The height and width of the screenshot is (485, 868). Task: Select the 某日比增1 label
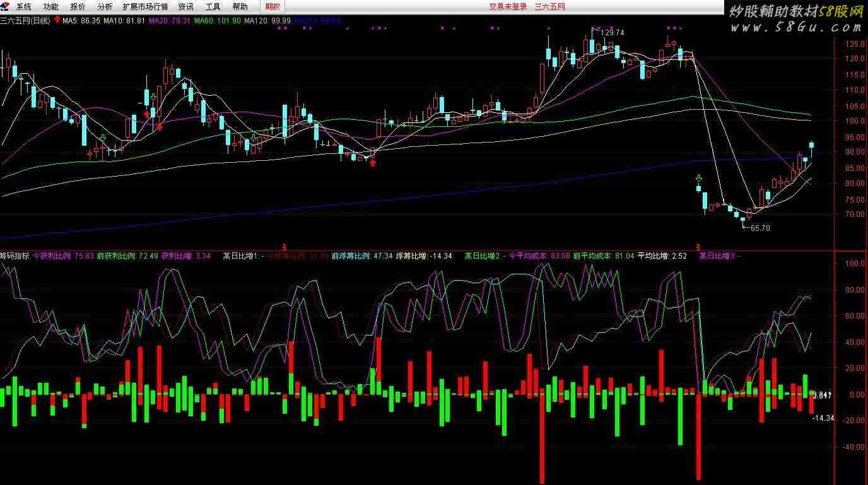[x=243, y=256]
